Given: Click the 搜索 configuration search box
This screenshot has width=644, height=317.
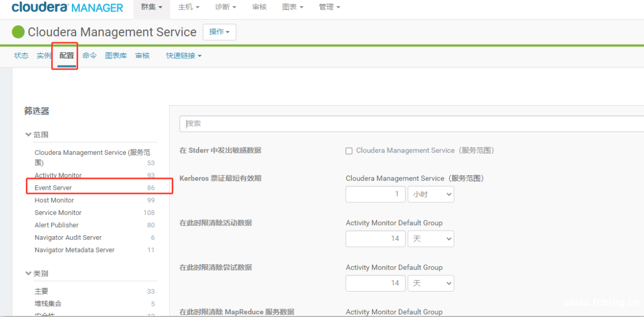Looking at the screenshot, I should (411, 124).
